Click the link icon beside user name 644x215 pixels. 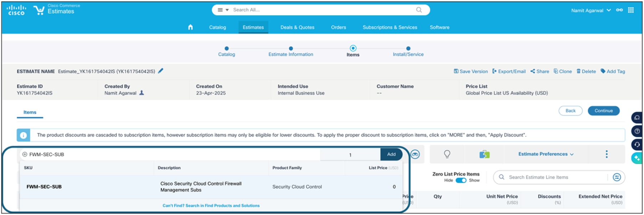point(619,10)
